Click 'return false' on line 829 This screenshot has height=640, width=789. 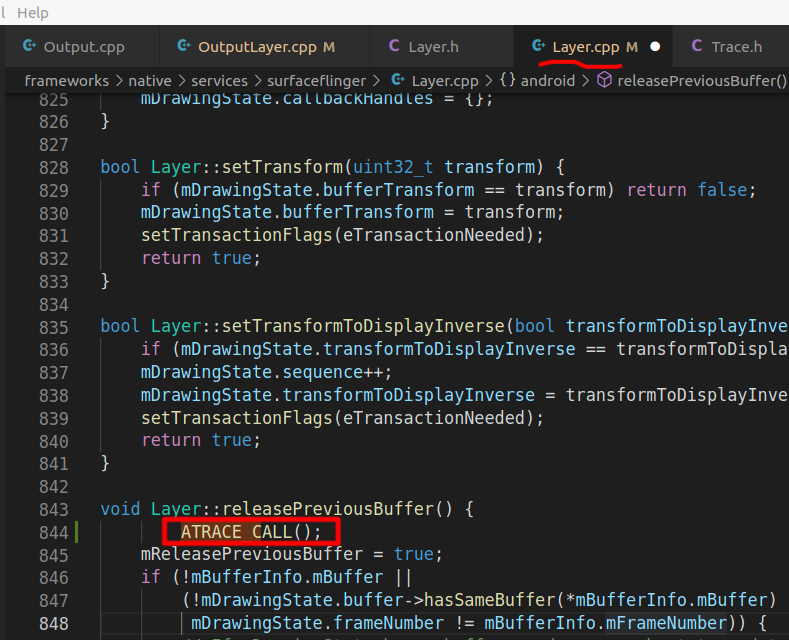tap(687, 190)
